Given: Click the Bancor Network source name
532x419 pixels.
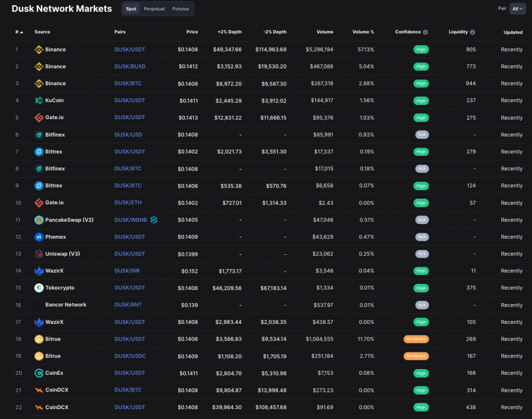Looking at the screenshot, I should click(x=66, y=305).
